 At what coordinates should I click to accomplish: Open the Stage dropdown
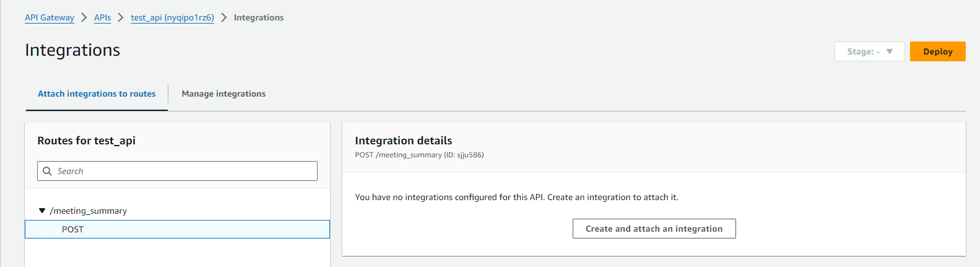[x=869, y=51]
